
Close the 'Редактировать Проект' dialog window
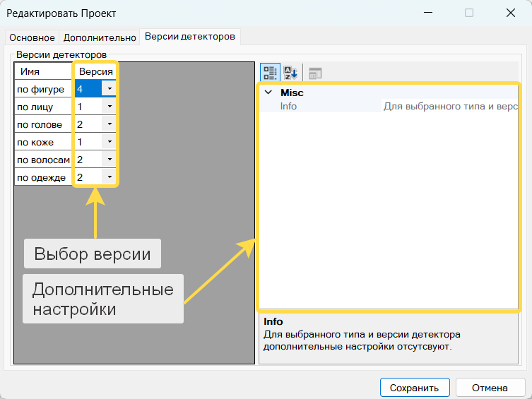[x=510, y=13]
